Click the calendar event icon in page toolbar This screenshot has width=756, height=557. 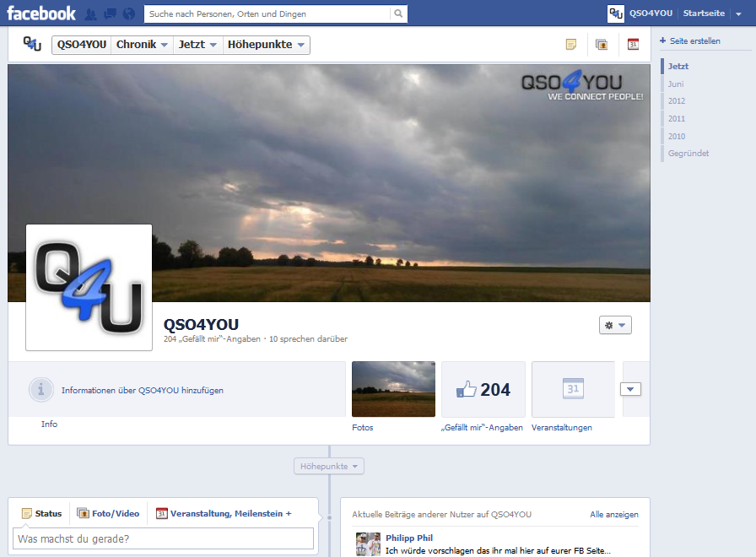point(633,45)
